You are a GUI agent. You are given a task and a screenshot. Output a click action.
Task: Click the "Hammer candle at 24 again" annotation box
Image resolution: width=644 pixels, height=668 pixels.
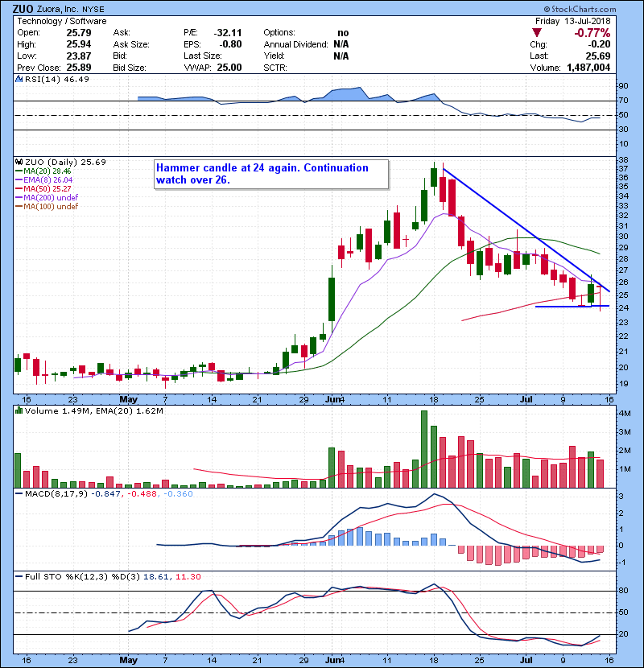coord(271,174)
